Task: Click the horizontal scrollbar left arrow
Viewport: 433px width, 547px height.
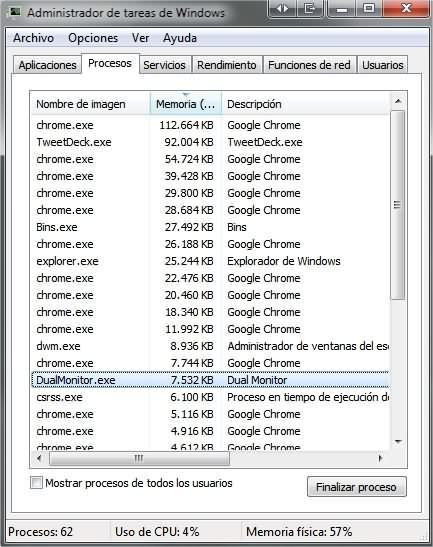Action: point(39,458)
